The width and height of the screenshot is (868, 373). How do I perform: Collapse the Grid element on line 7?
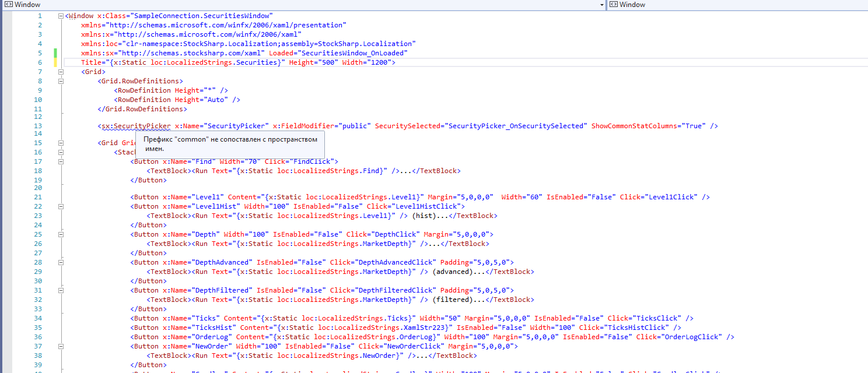coord(61,72)
